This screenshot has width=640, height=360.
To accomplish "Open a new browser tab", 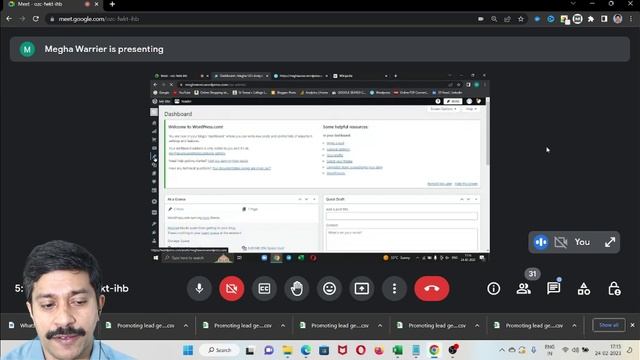I will coord(112,4).
